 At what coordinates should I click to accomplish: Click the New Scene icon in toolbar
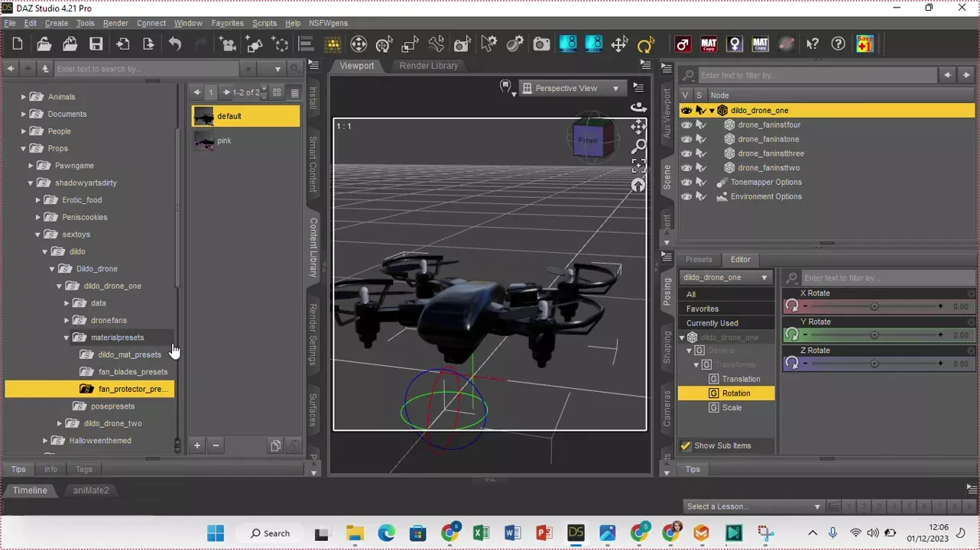18,44
